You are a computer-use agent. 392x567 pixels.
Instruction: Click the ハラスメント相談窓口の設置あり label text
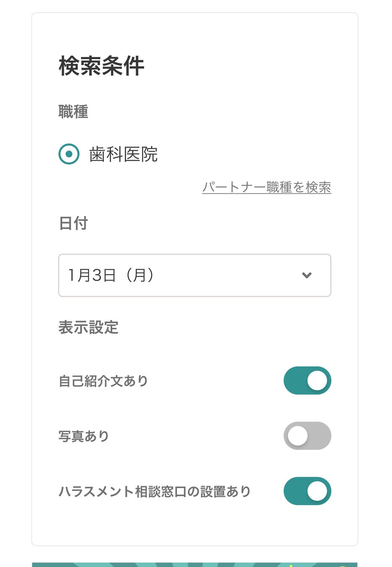(x=155, y=491)
